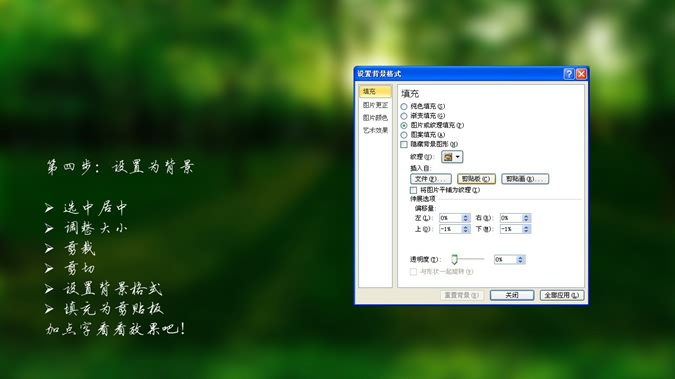The width and height of the screenshot is (675, 379).
Task: Switch to the 图片颜色 tab
Action: coord(375,118)
